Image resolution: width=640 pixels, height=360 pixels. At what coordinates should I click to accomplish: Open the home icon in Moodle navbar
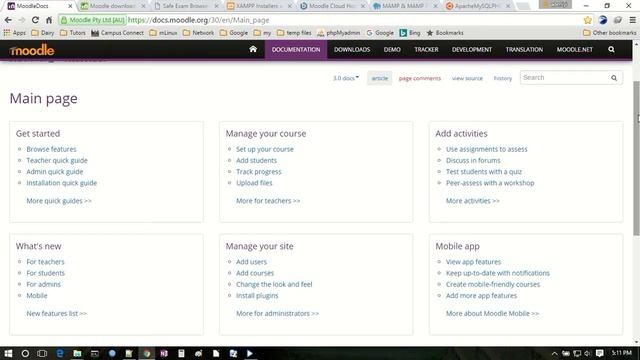[253, 49]
